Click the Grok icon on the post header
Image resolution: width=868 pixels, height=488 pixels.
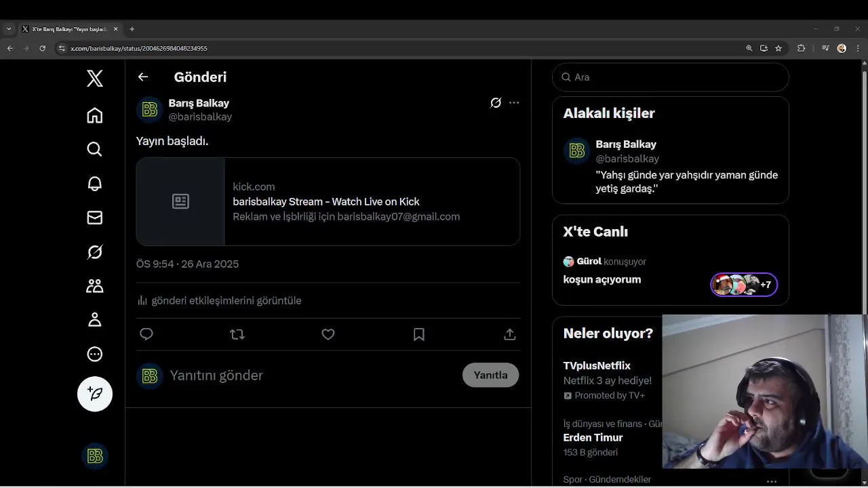coord(496,103)
